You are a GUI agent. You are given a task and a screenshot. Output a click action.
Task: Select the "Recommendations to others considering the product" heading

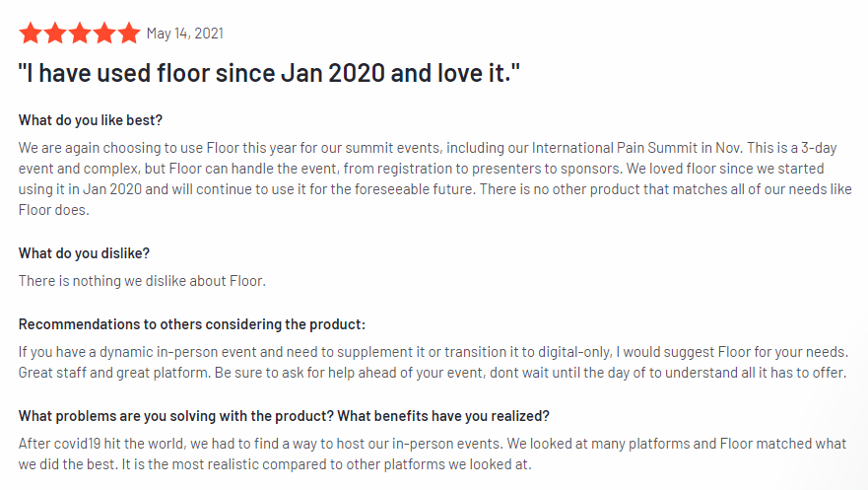[191, 324]
